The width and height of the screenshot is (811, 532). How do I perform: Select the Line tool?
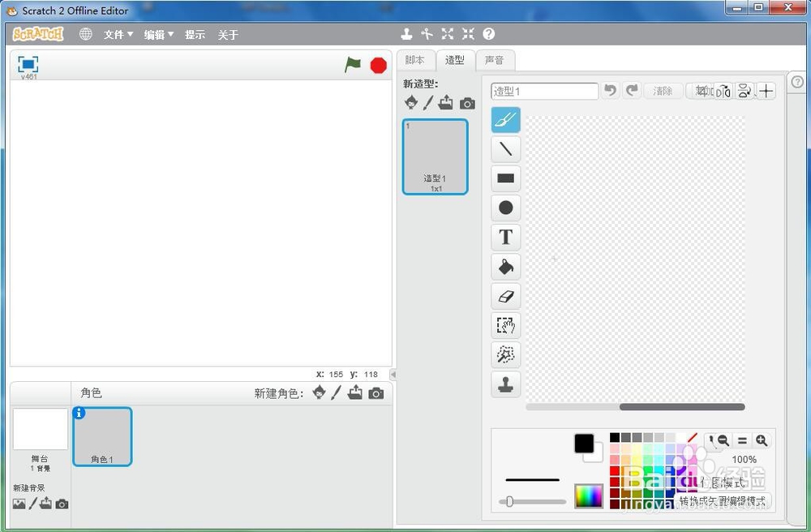pyautogui.click(x=505, y=149)
